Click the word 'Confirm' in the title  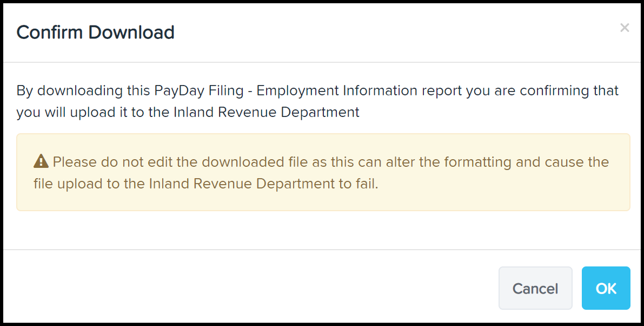[50, 32]
